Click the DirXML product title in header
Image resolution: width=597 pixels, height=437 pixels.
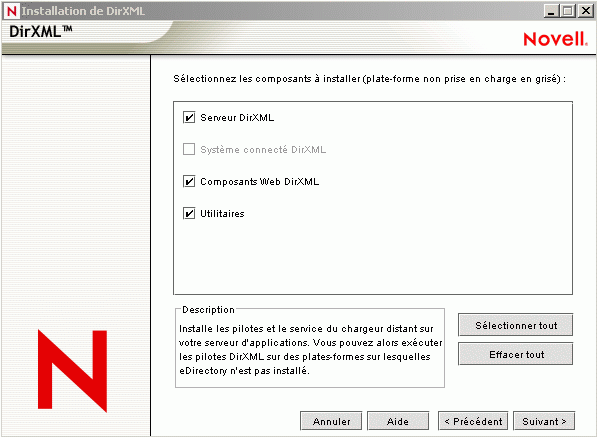pyautogui.click(x=40, y=31)
